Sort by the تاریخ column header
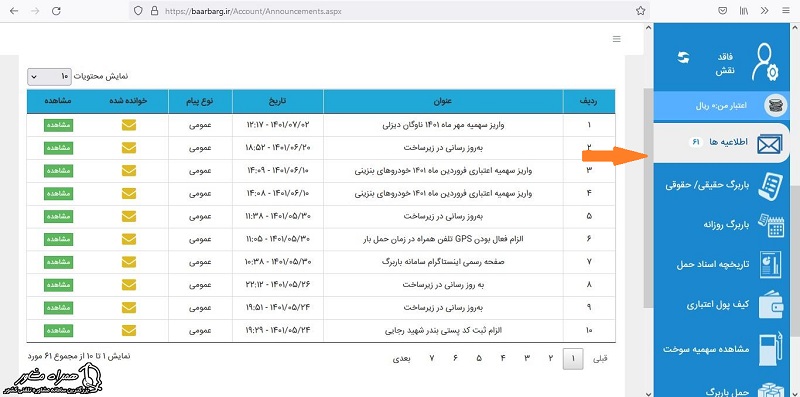This screenshot has width=800, height=397. (x=278, y=101)
